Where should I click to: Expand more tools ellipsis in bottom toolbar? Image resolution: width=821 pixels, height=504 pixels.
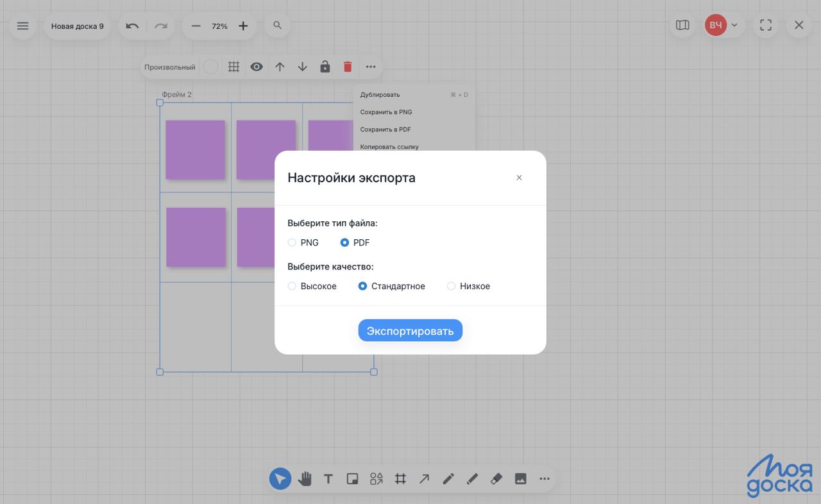click(545, 478)
